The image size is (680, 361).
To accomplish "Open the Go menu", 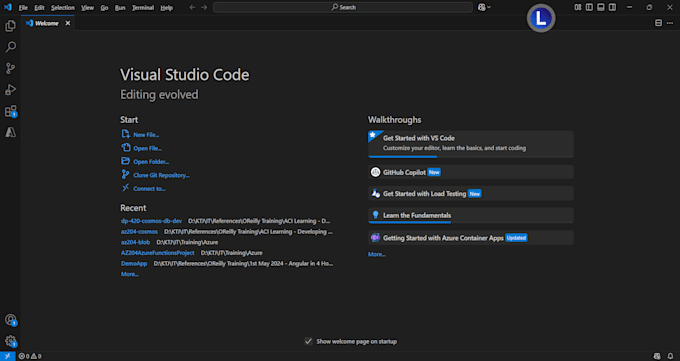I will pyautogui.click(x=104, y=8).
